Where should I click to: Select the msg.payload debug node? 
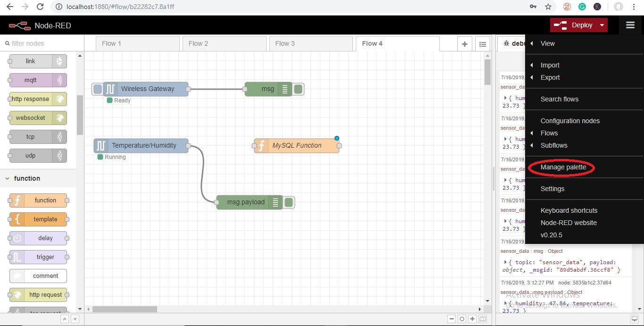pos(249,202)
